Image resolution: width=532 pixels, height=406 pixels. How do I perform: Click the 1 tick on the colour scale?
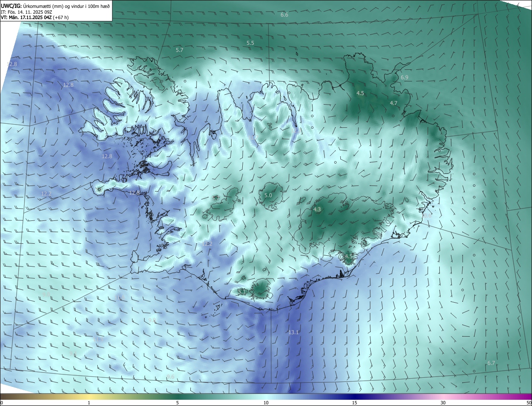tap(89, 403)
